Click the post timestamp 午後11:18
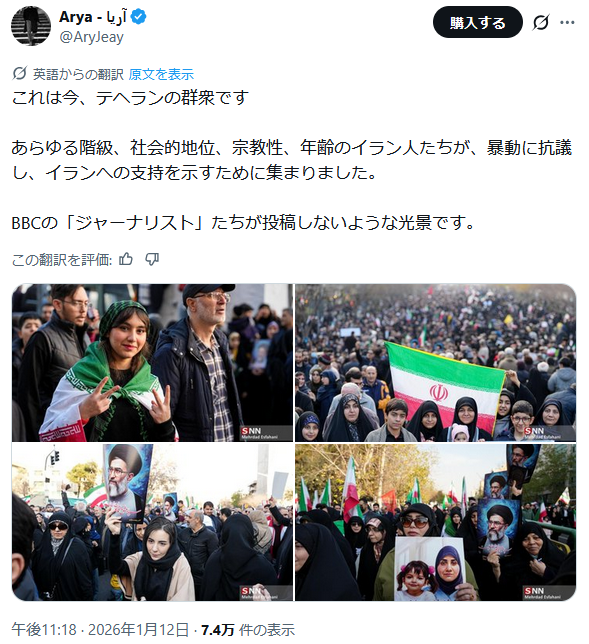The width and height of the screenshot is (589, 644). (44, 630)
